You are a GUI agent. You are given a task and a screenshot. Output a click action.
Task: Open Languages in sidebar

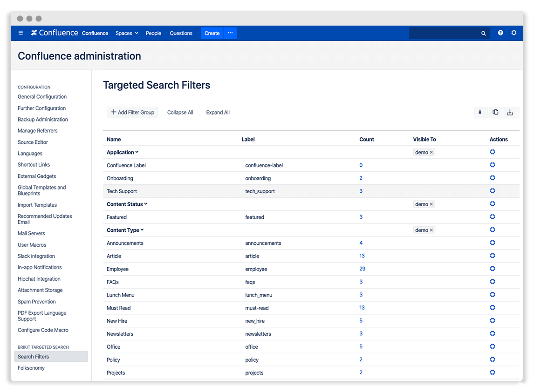point(30,154)
